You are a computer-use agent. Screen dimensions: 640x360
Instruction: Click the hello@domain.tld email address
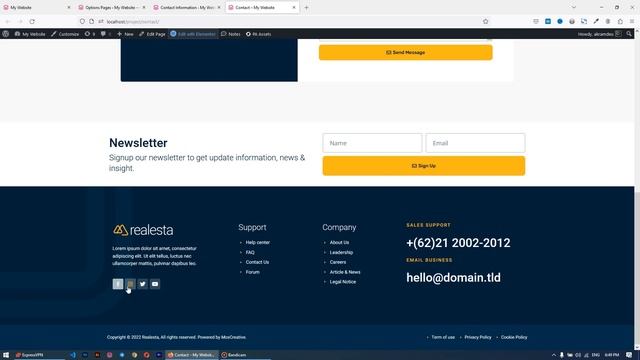453,278
